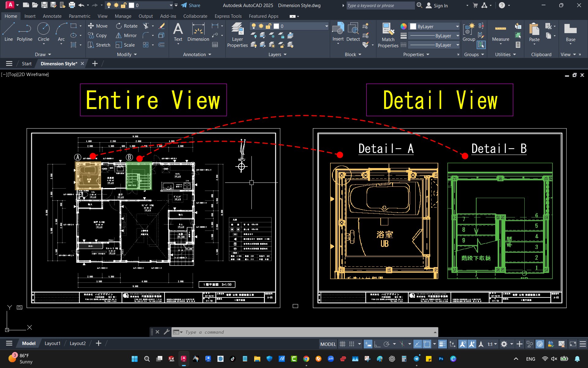Click the Match Properties tool
Viewport: 588px width, 368px height.
388,35
